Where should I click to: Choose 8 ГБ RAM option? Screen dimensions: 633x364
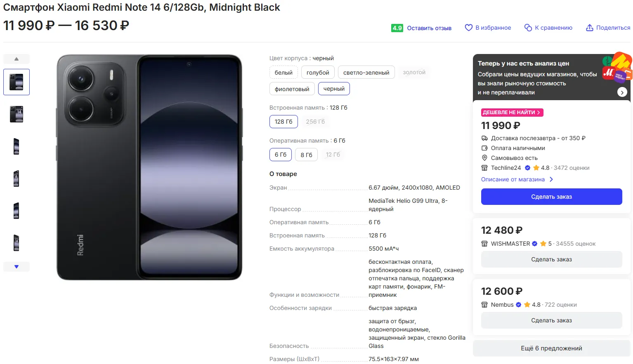(306, 155)
